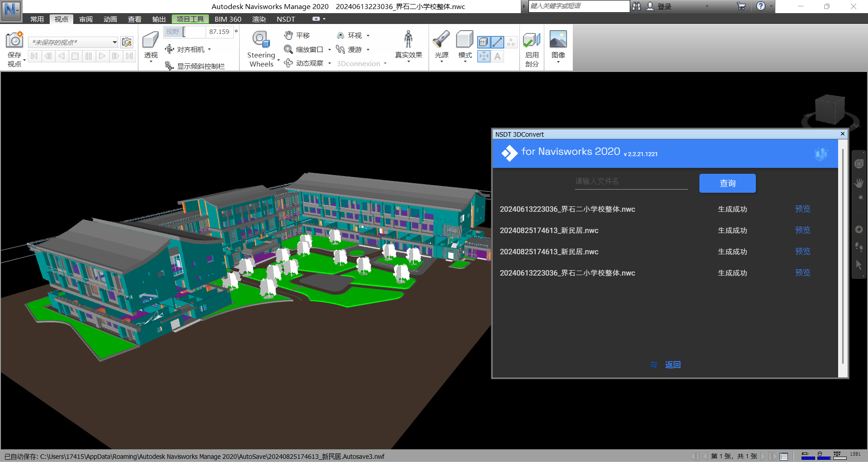Toggle Snap Points display in render style
This screenshot has width=868, height=462.
[483, 56]
